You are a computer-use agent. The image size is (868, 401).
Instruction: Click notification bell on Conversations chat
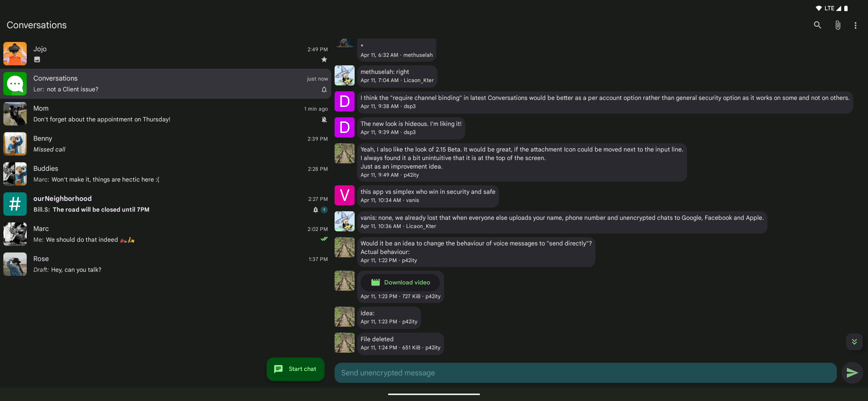pyautogui.click(x=324, y=89)
